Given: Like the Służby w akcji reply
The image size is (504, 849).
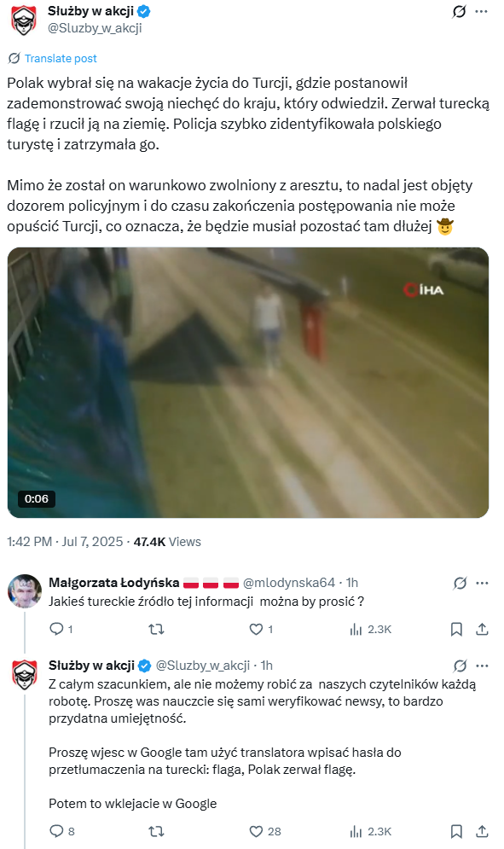Looking at the screenshot, I should 256,831.
